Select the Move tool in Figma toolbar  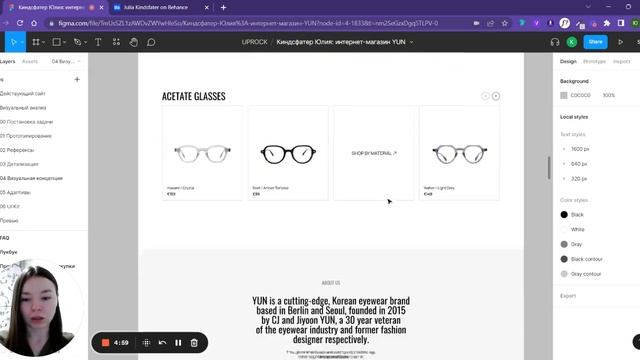click(x=13, y=42)
